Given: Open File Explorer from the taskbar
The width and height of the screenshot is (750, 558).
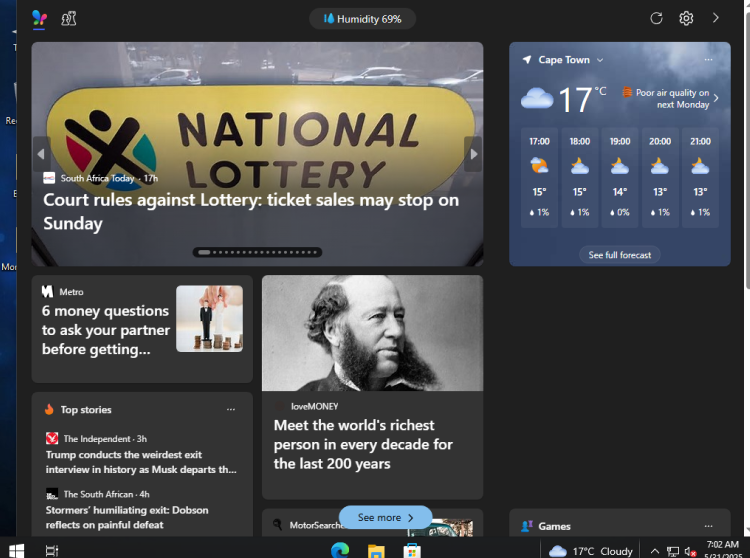Looking at the screenshot, I should click(x=376, y=551).
